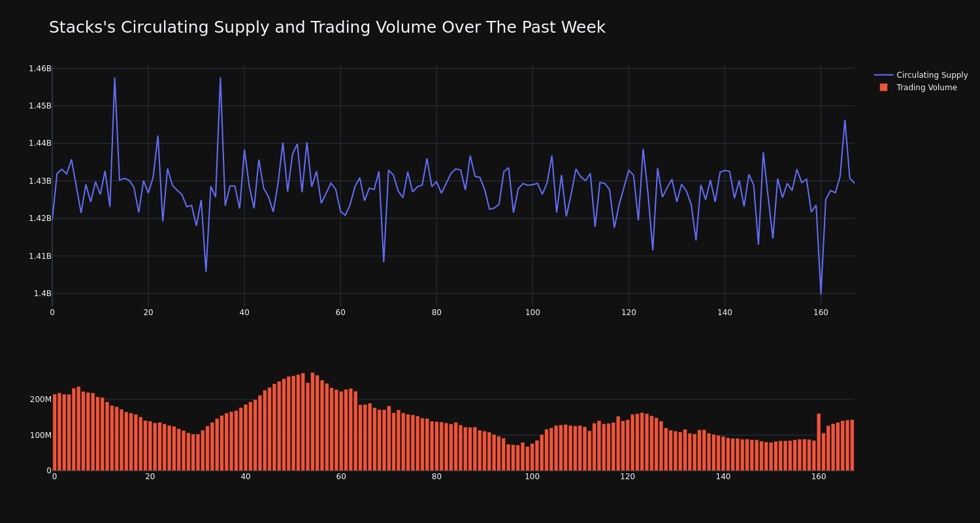
Task: Click the 40 tick on volume chart x-axis
Action: pyautogui.click(x=246, y=477)
